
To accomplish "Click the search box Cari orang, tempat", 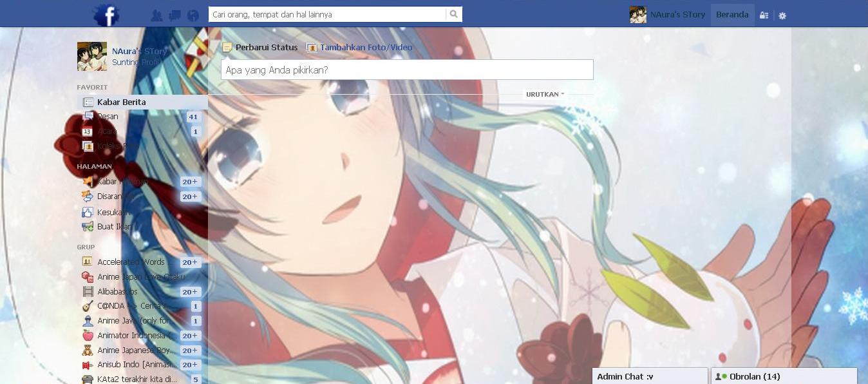I will [327, 14].
